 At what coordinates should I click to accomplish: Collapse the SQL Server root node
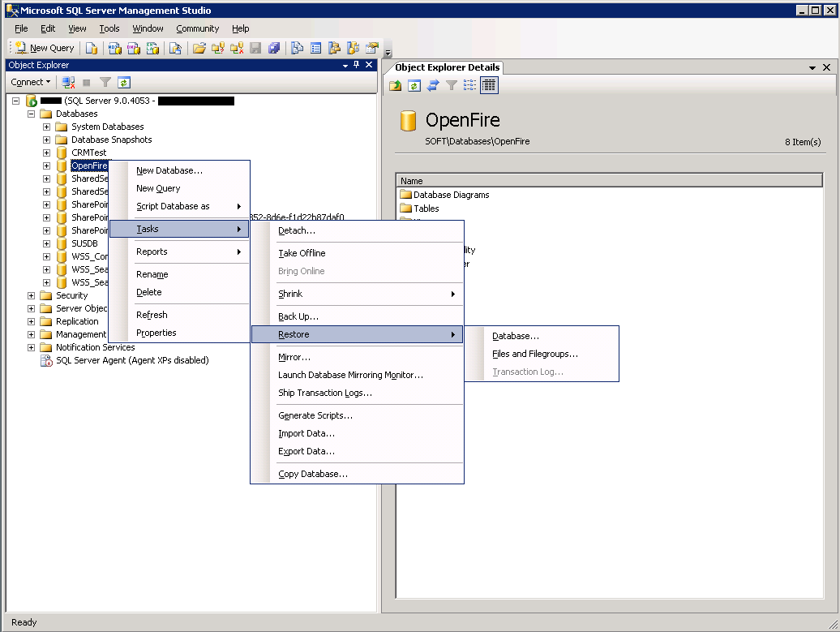pyautogui.click(x=15, y=101)
